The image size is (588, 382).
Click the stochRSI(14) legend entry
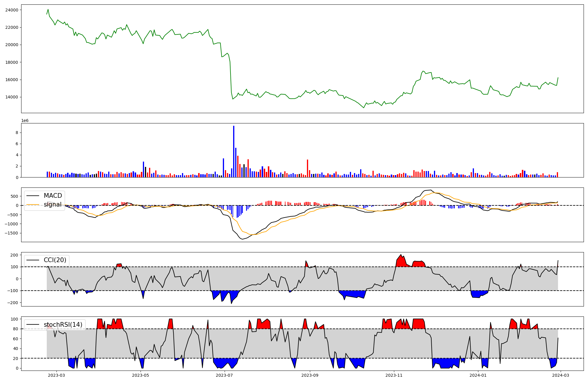point(63,325)
